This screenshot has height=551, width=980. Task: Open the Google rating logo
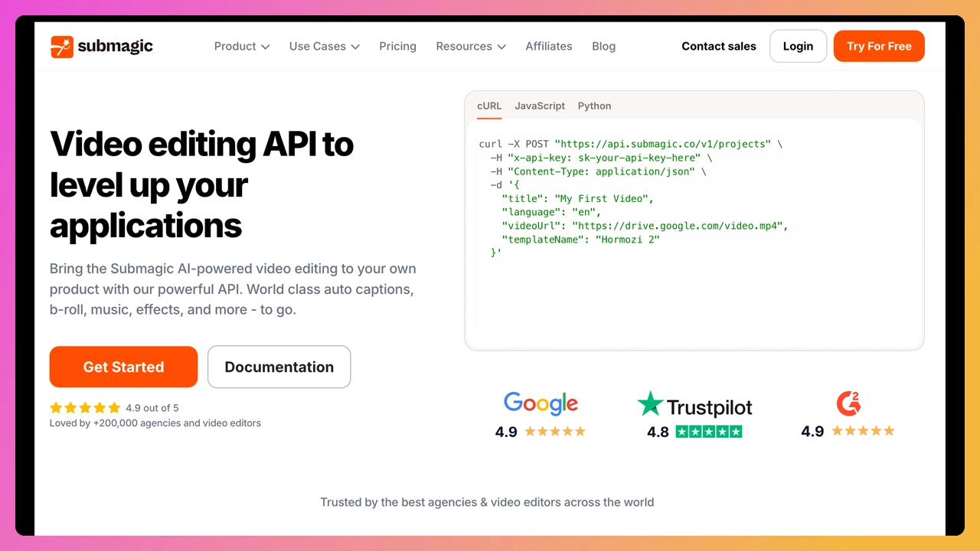point(541,403)
